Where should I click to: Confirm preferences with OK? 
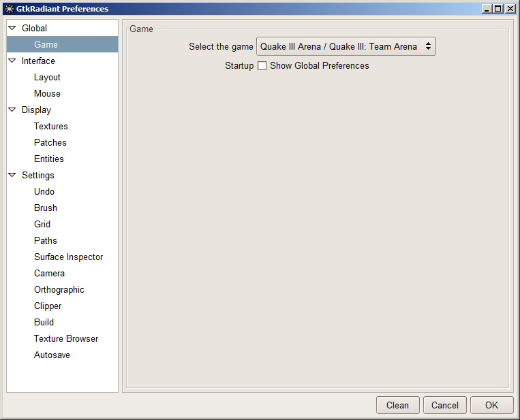(492, 405)
